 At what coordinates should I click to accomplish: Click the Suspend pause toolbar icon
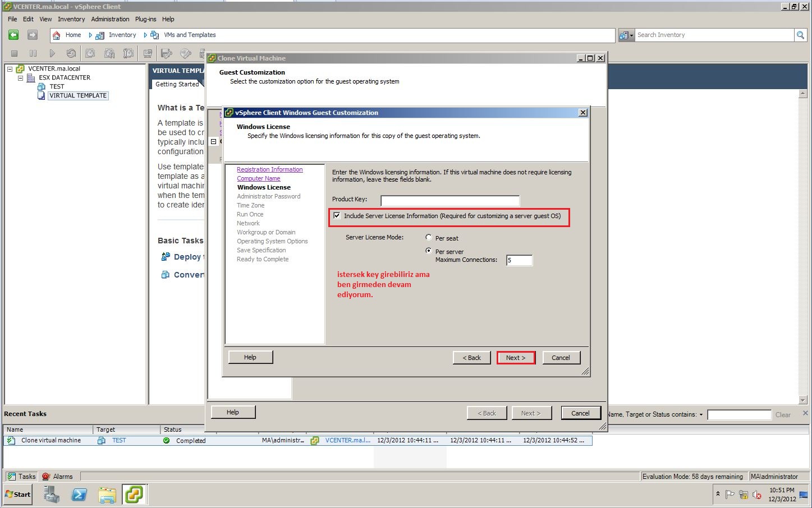click(x=33, y=53)
